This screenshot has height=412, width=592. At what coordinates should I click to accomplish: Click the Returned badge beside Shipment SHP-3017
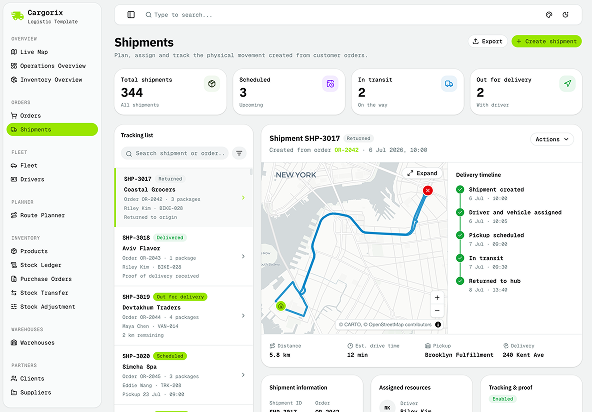tap(358, 139)
